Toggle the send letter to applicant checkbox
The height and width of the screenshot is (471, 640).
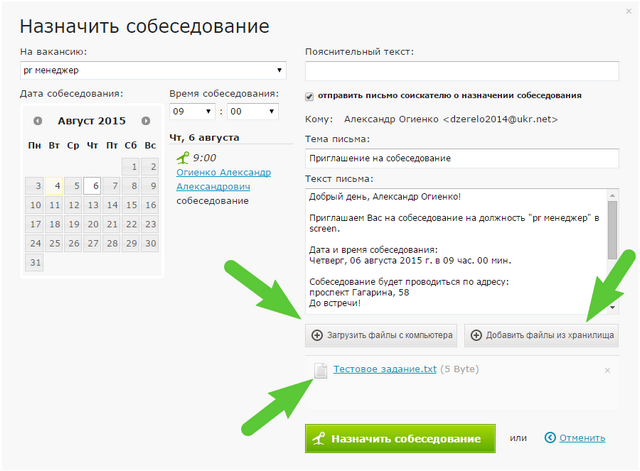[x=310, y=96]
